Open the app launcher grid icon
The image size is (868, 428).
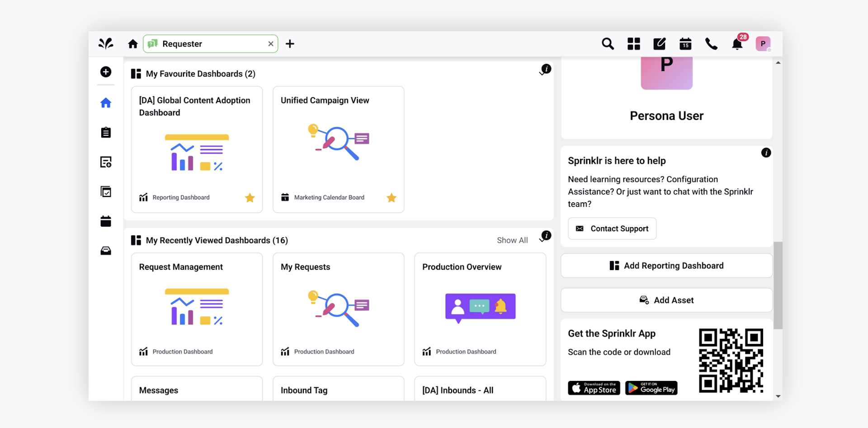(634, 44)
